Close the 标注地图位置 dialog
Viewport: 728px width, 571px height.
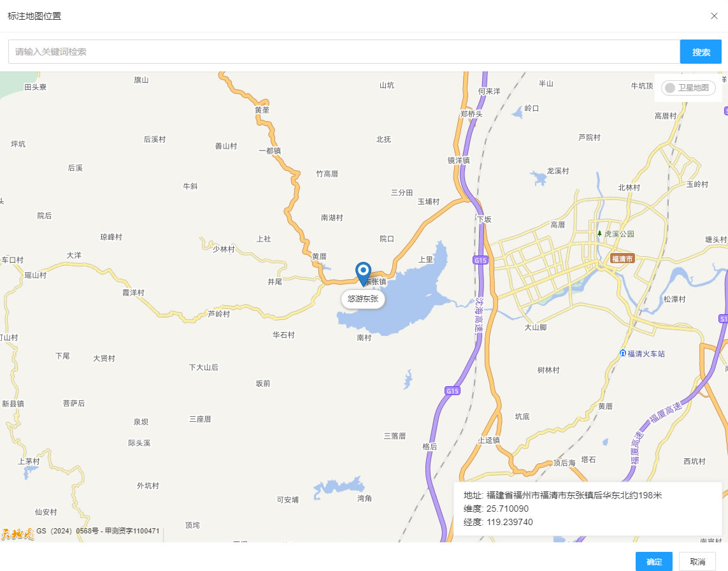[x=714, y=16]
